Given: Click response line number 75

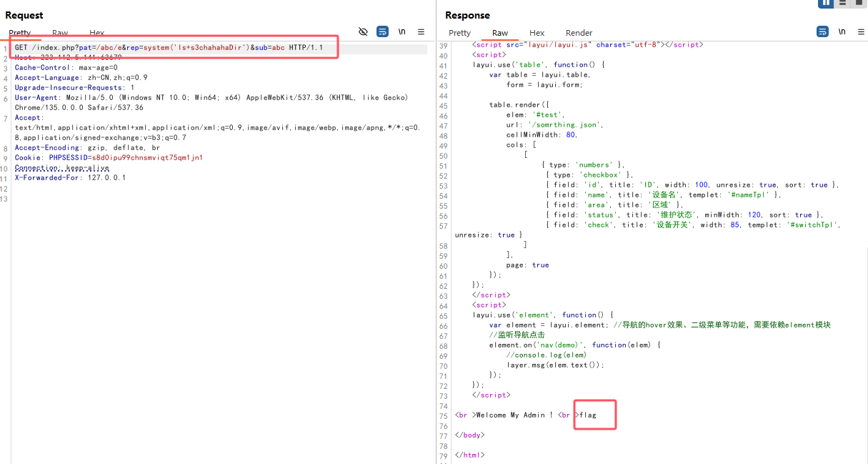Looking at the screenshot, I should pyautogui.click(x=443, y=415).
